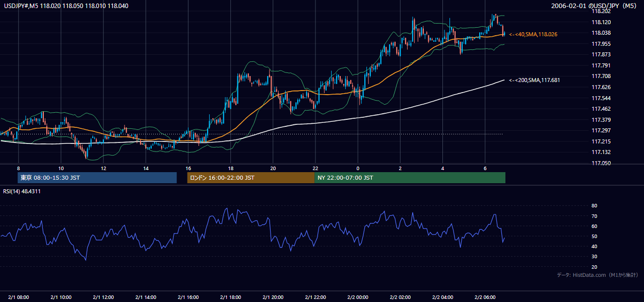Click the bottom timeline label 2/2 04:00

442,297
